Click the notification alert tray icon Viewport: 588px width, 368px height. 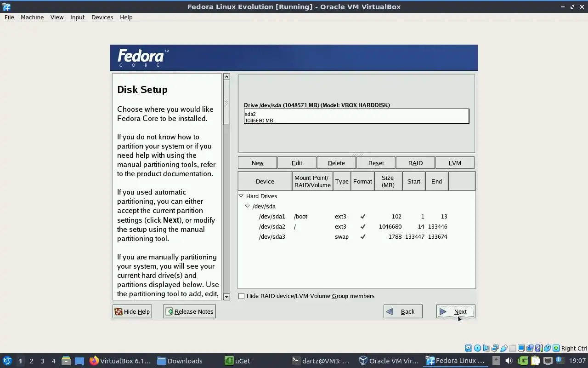pos(560,360)
